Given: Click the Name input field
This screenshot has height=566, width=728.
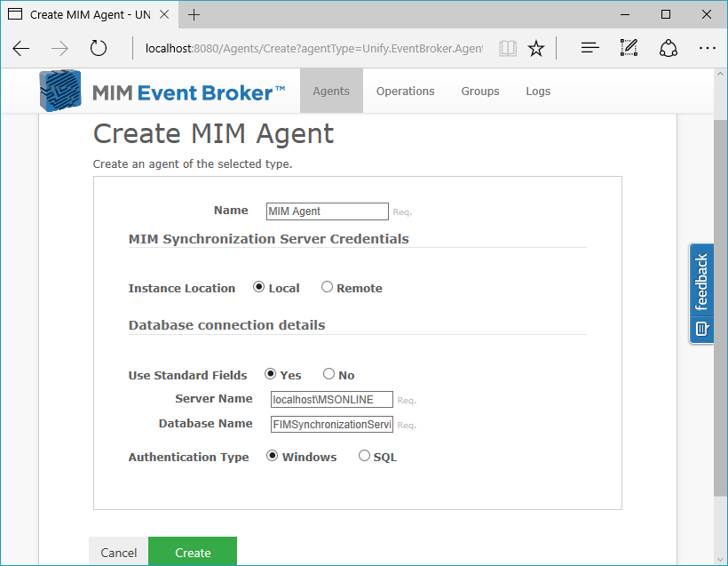Looking at the screenshot, I should coord(328,211).
